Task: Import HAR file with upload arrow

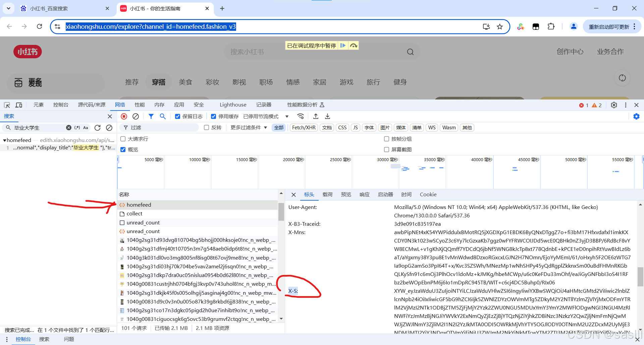Action: [x=316, y=116]
